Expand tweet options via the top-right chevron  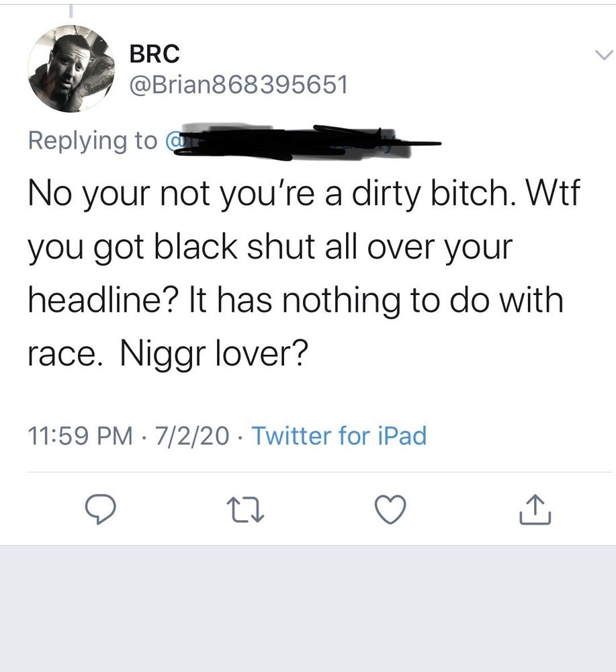(604, 55)
